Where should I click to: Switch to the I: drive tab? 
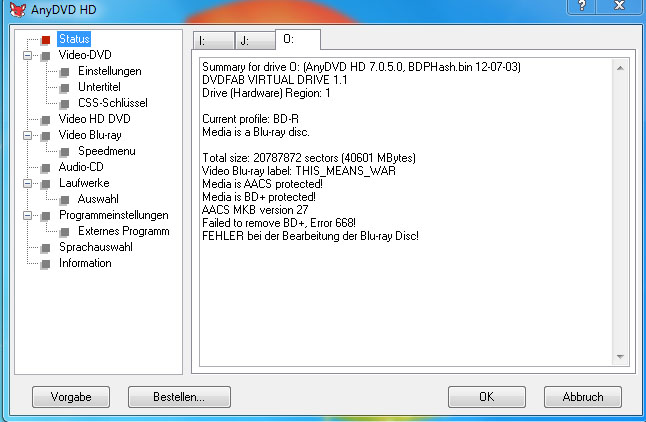[x=213, y=41]
